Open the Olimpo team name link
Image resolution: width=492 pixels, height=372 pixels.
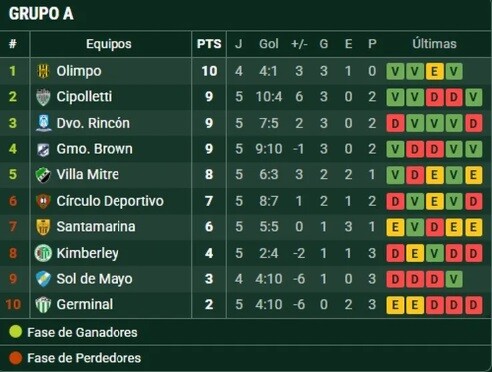79,71
